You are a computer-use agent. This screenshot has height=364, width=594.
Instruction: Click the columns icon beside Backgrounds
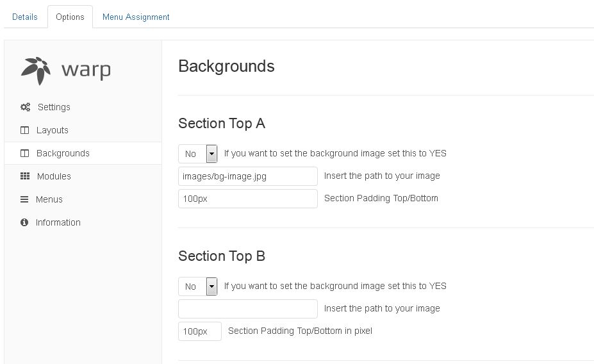(25, 153)
